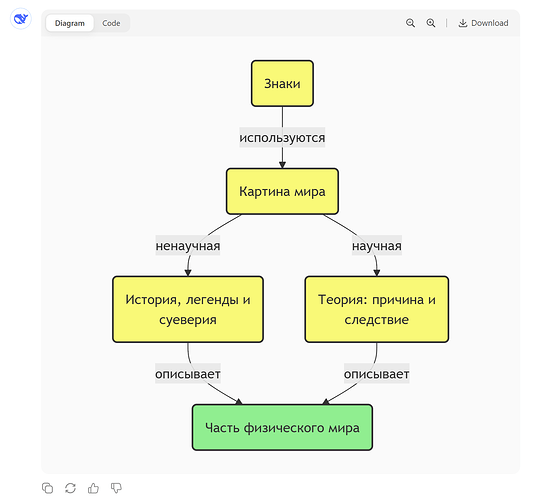Click the Знаки node
Viewport: 534px width, 500px height.
pyautogui.click(x=282, y=83)
